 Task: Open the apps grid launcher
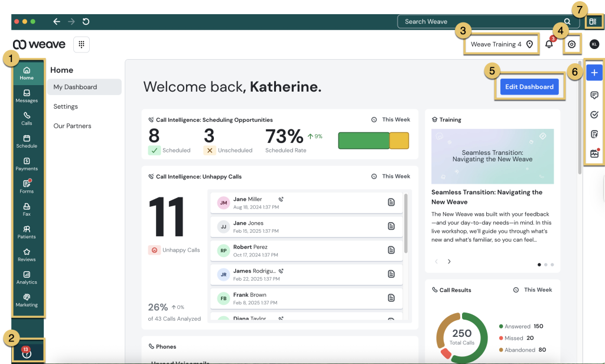coord(82,44)
